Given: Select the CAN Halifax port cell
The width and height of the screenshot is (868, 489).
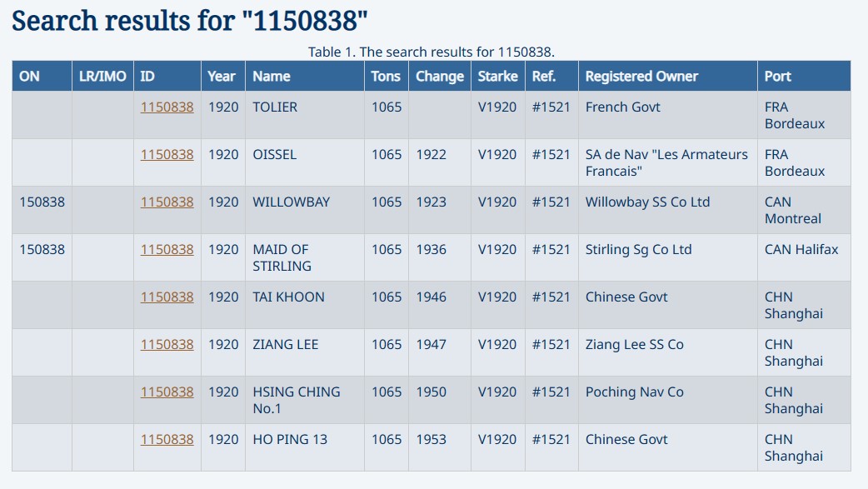Looking at the screenshot, I should click(804, 257).
